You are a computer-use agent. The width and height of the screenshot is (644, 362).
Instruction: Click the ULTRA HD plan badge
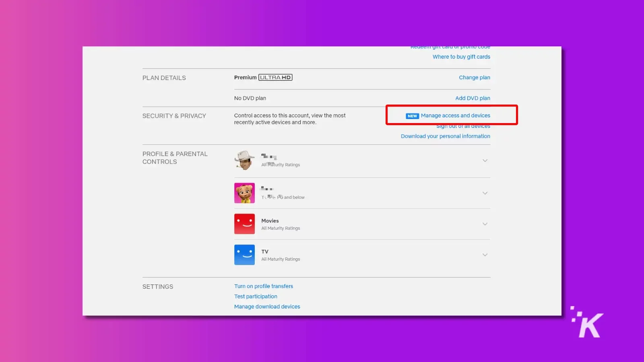point(275,77)
